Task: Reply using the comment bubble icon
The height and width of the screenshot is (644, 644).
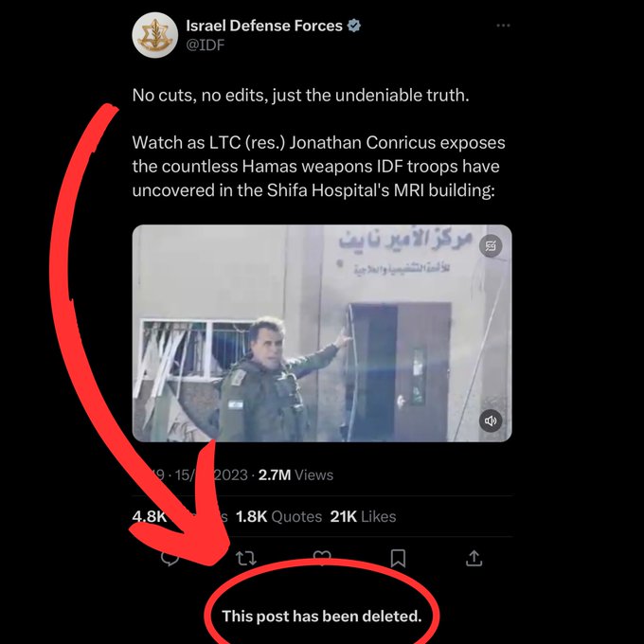Action: (170, 559)
